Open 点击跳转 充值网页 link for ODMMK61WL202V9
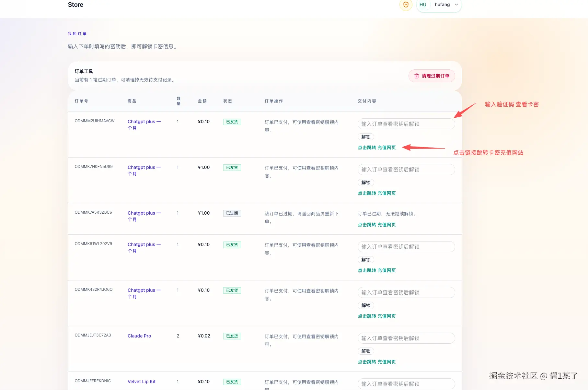This screenshot has width=588, height=390. [377, 270]
